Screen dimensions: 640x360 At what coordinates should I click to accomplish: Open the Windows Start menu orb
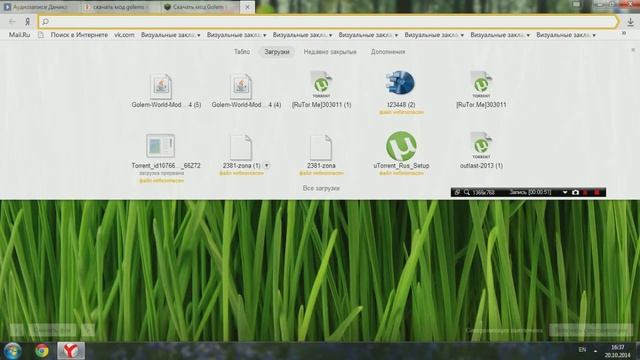[12, 351]
